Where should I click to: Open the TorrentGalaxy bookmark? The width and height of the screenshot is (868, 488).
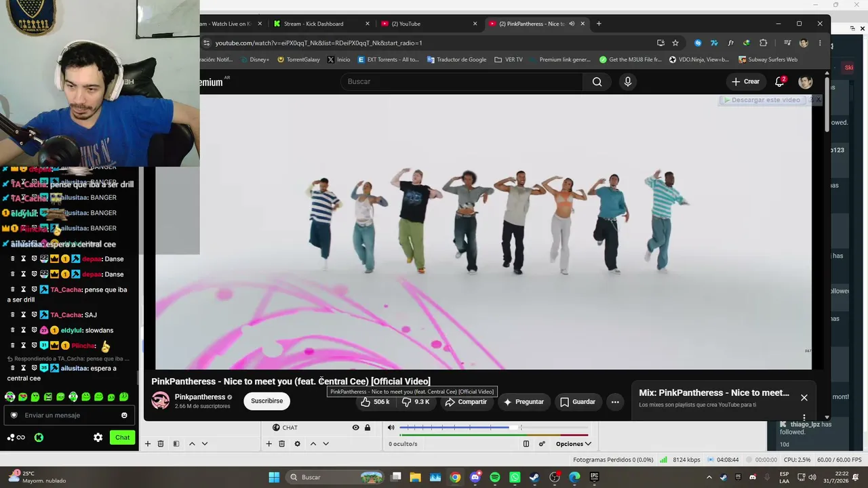[x=298, y=60]
